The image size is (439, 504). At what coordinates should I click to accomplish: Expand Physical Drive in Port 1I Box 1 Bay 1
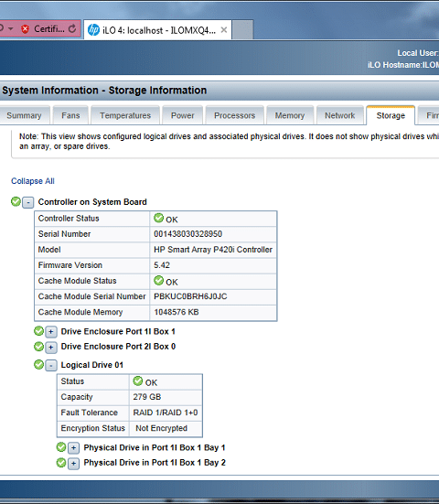73,448
